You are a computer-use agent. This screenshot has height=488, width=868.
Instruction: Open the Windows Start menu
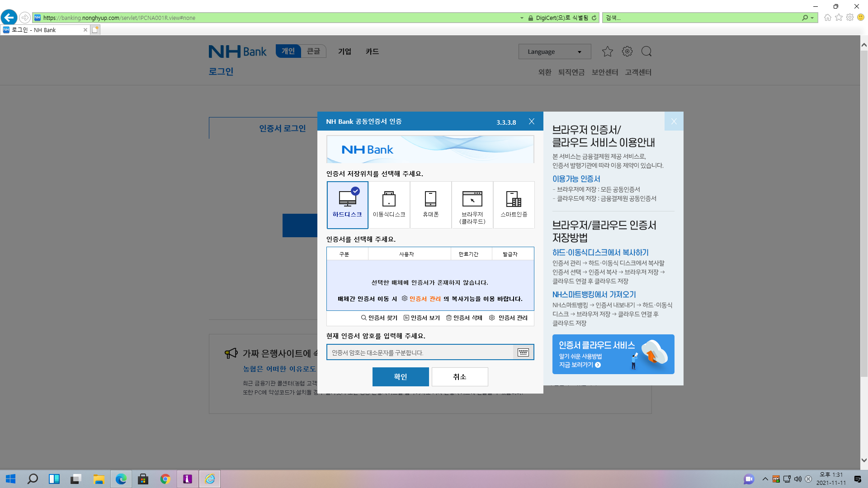pyautogui.click(x=10, y=479)
